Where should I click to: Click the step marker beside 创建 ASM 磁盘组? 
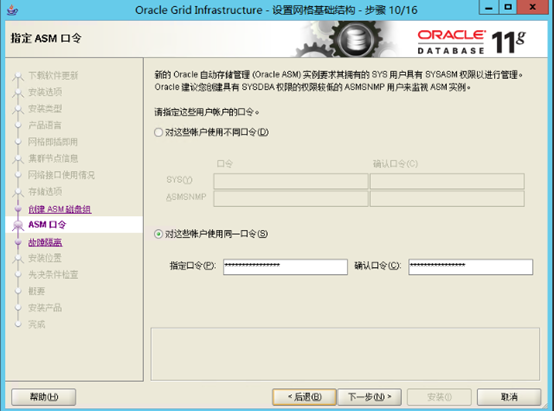[18, 209]
